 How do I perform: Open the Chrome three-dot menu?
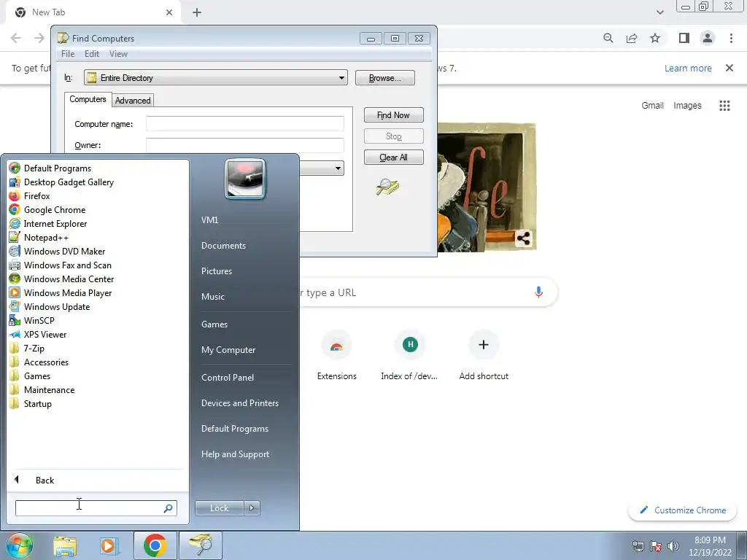pyautogui.click(x=731, y=38)
